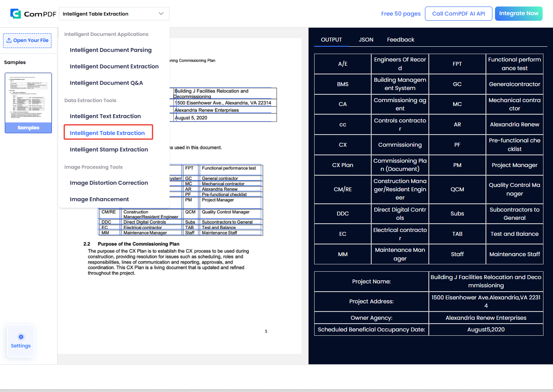
Task: Select Image Enhancement tool
Action: click(100, 199)
